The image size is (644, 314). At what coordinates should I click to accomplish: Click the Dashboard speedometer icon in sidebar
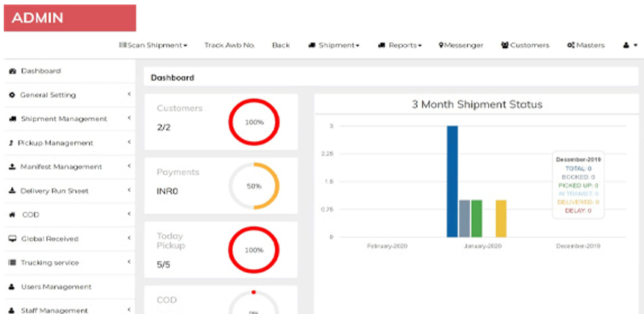click(12, 71)
